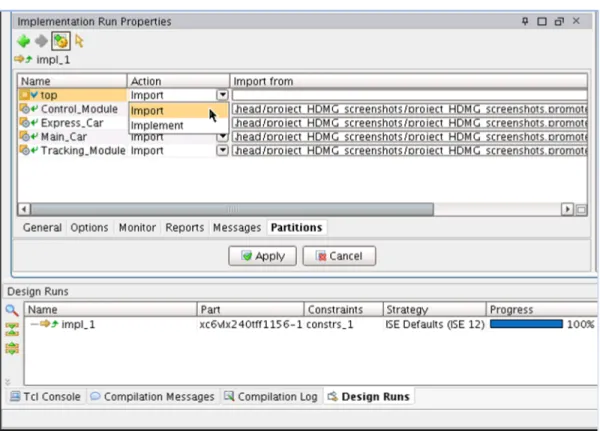Click the partition icon beside top
Image resolution: width=600 pixels, height=431 pixels.
24,95
